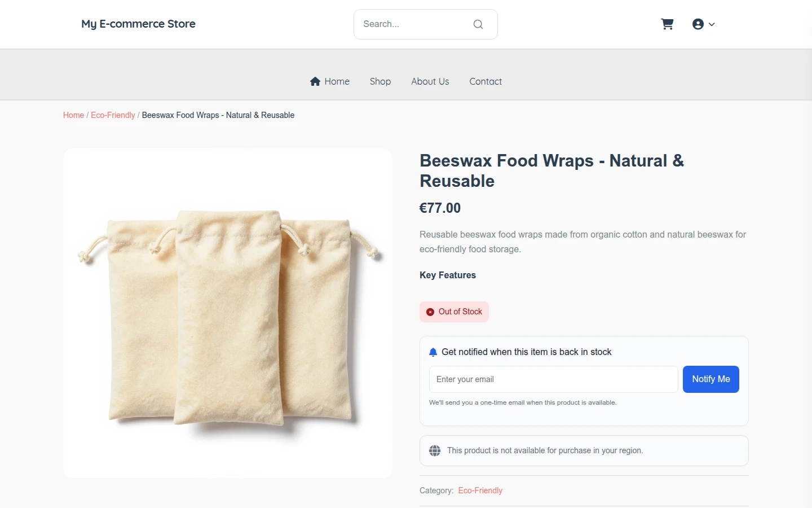Expand the account dropdown chevron
Image resolution: width=812 pixels, height=508 pixels.
click(712, 24)
